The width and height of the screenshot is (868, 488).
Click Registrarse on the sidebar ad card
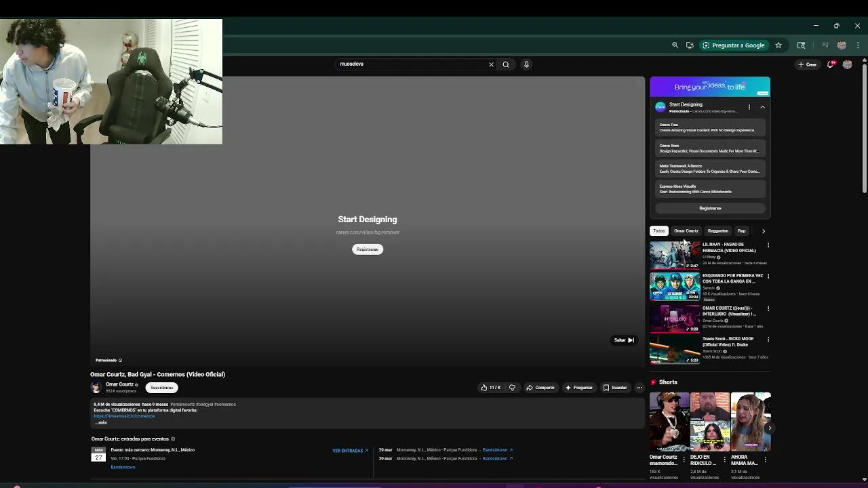point(710,208)
